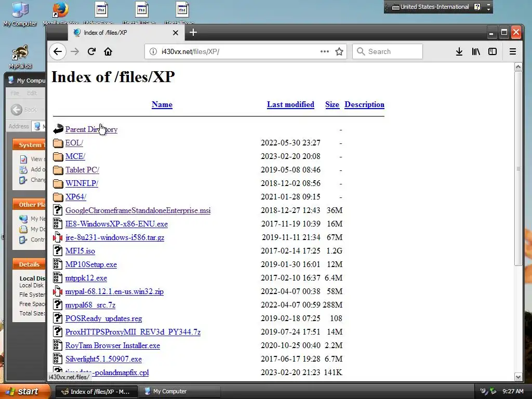The width and height of the screenshot is (532, 399).
Task: Download POSReady_updates.reg
Action: 103,318
